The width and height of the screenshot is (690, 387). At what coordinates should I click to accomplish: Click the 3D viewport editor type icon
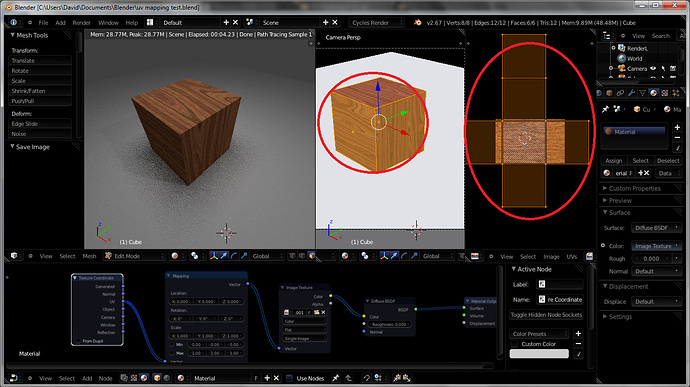pyautogui.click(x=14, y=256)
